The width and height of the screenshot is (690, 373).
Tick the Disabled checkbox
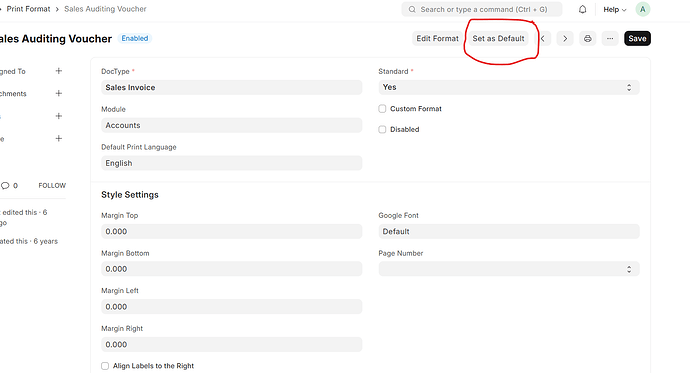coord(382,129)
